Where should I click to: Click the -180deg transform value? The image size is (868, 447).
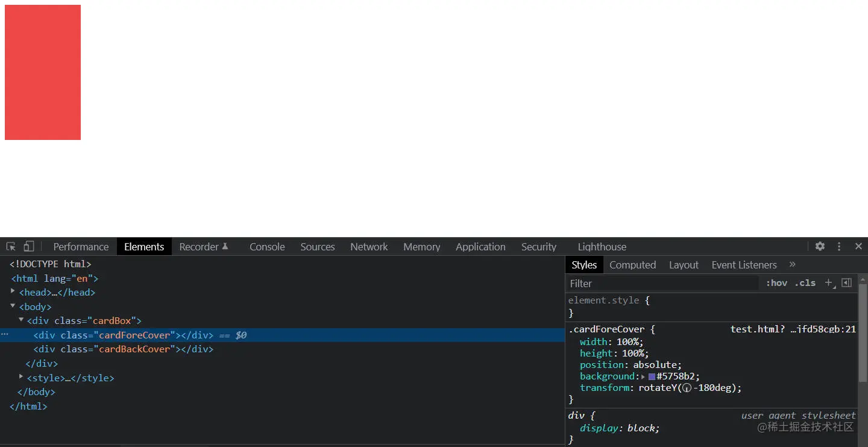(714, 388)
